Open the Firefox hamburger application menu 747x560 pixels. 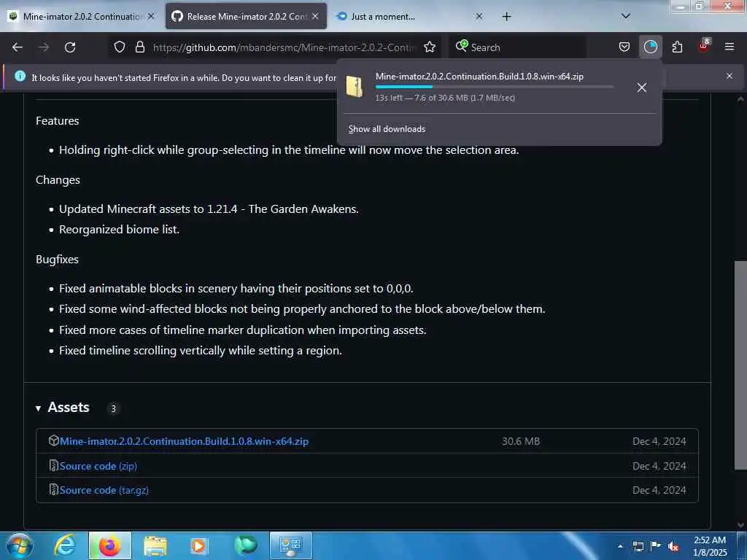coord(729,47)
